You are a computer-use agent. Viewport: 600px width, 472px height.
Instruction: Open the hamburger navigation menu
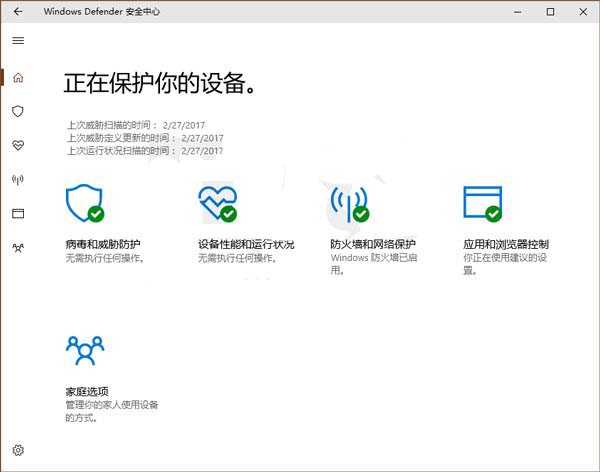18,41
